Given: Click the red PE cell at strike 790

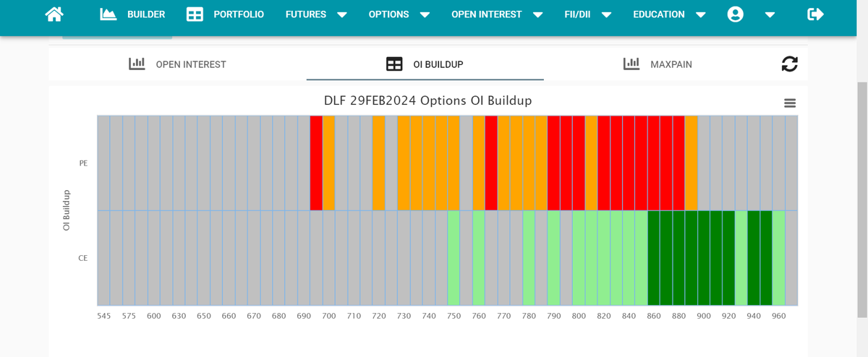Looking at the screenshot, I should (554, 163).
